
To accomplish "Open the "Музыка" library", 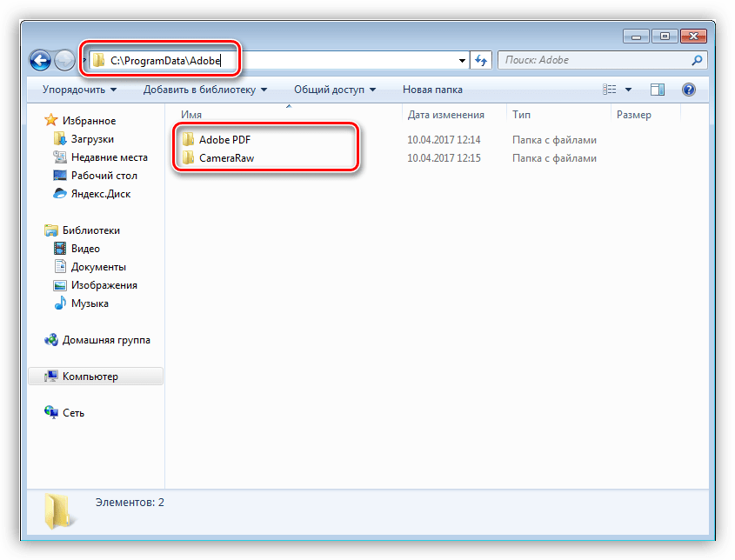I will [x=90, y=303].
